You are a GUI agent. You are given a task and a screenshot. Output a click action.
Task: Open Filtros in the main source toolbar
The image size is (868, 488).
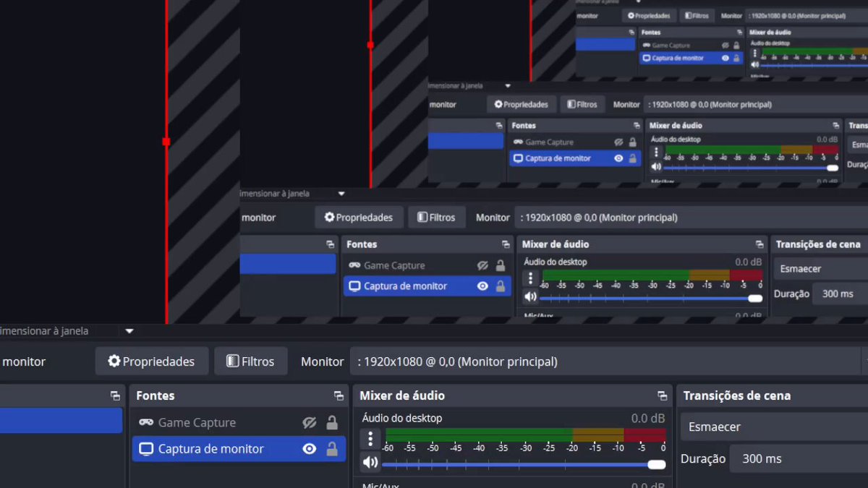[x=251, y=361]
